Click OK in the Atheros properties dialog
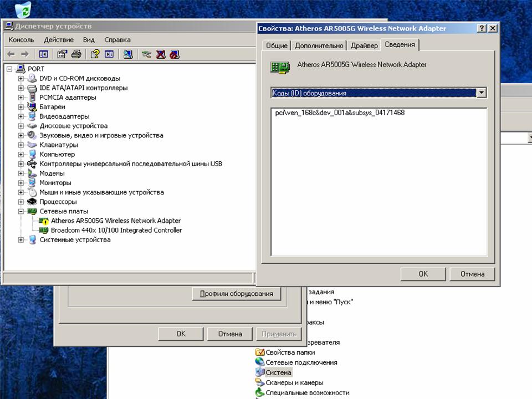The width and height of the screenshot is (532, 399). 423,274
